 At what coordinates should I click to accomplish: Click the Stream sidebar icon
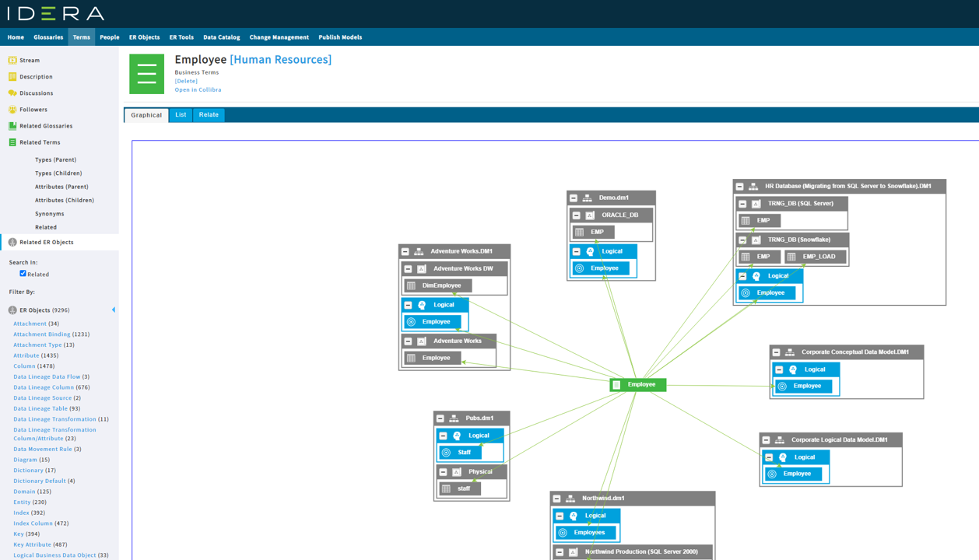pyautogui.click(x=12, y=60)
